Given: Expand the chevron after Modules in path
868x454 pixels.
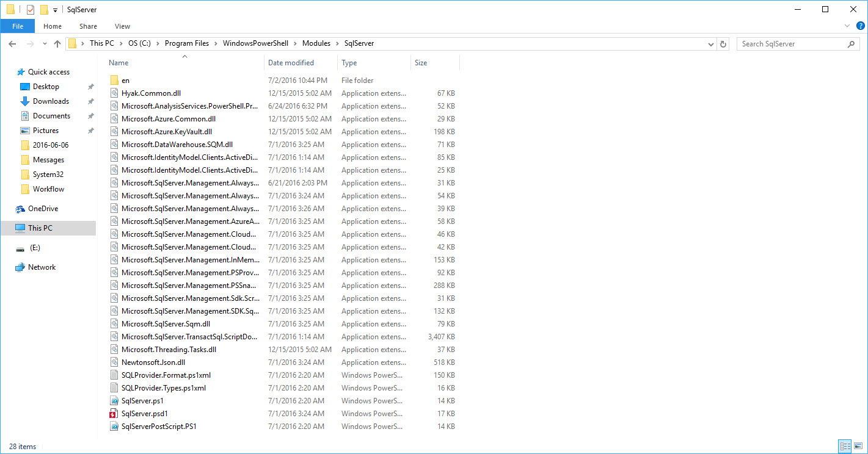Looking at the screenshot, I should [337, 43].
